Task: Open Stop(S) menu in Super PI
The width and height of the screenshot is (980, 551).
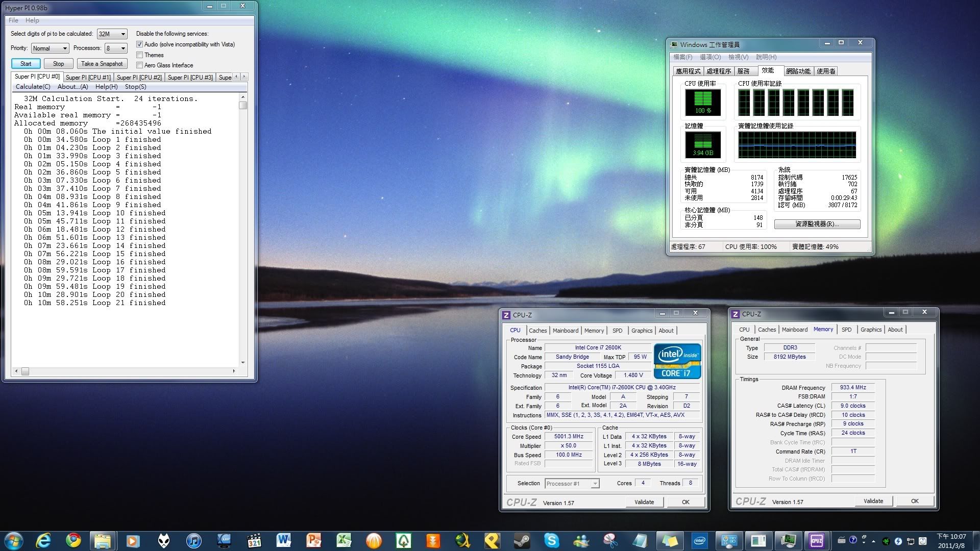Action: point(135,87)
